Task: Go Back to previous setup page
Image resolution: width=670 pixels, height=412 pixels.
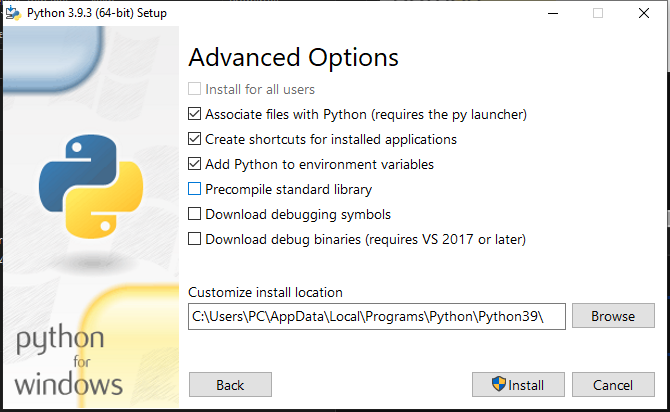Action: pos(230,385)
